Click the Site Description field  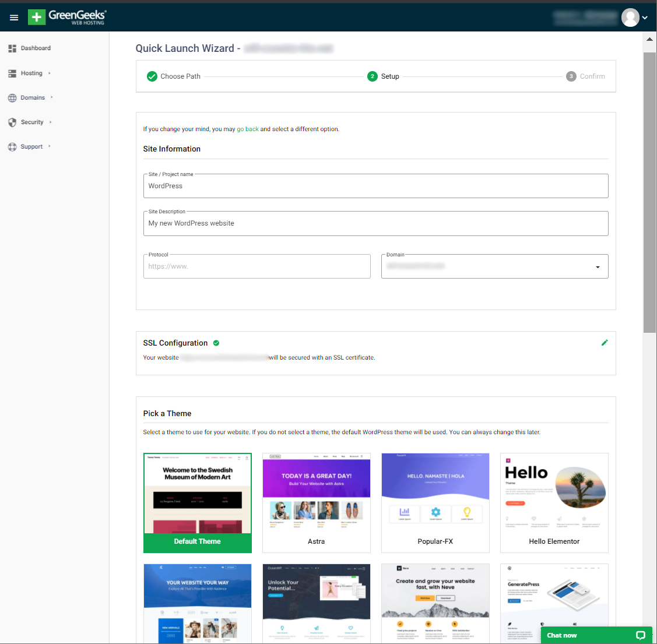(375, 223)
